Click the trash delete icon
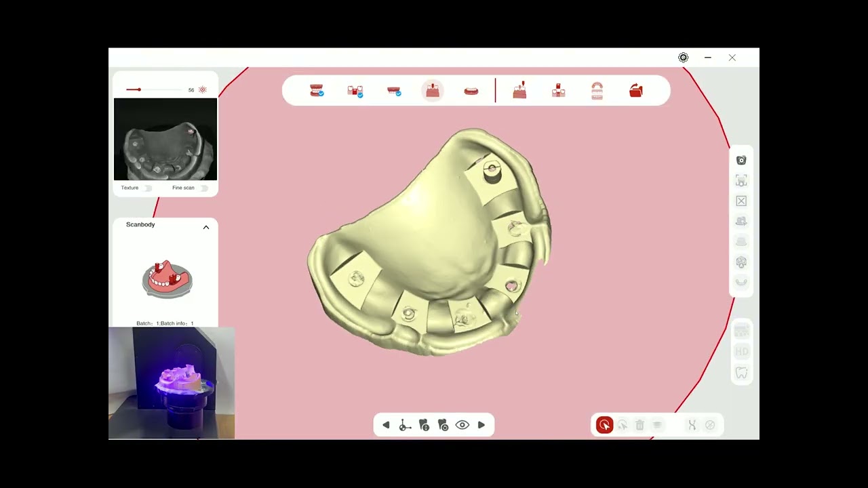The width and height of the screenshot is (868, 488). click(x=639, y=425)
